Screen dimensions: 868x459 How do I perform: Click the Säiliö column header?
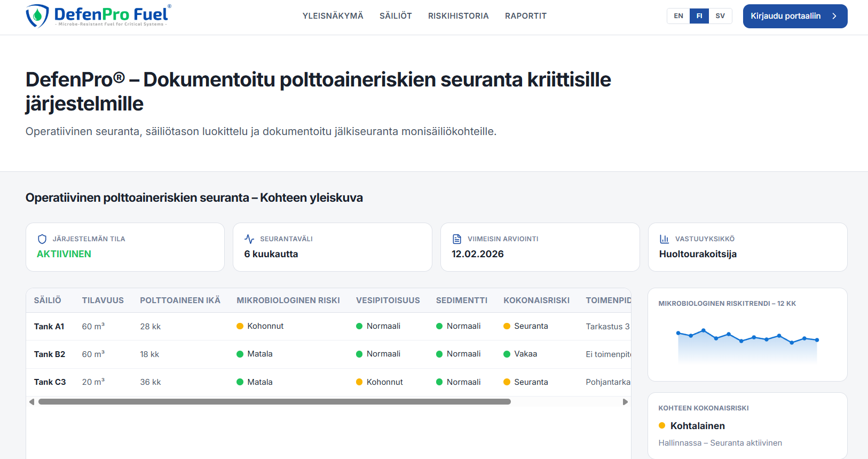[48, 300]
